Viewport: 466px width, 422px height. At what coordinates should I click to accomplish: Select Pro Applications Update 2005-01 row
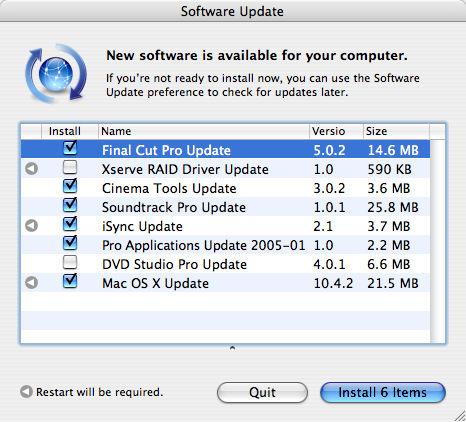(225, 244)
